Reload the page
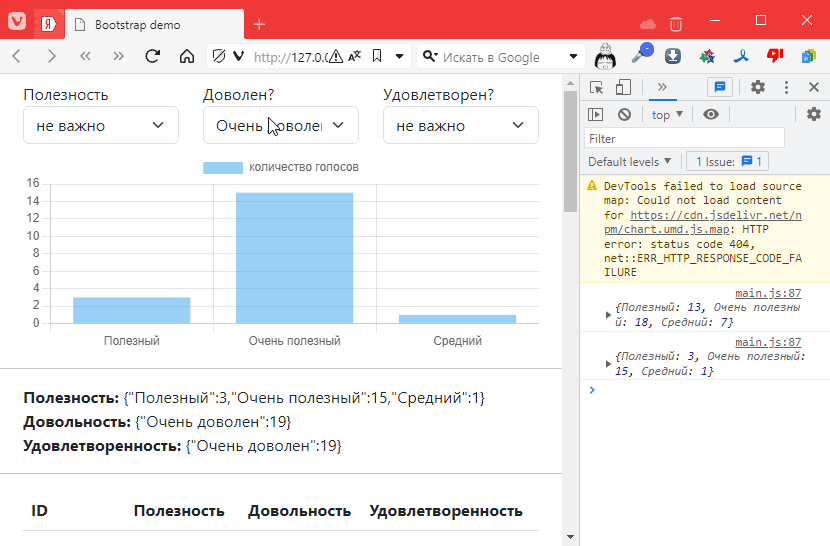830x546 pixels. 153,57
